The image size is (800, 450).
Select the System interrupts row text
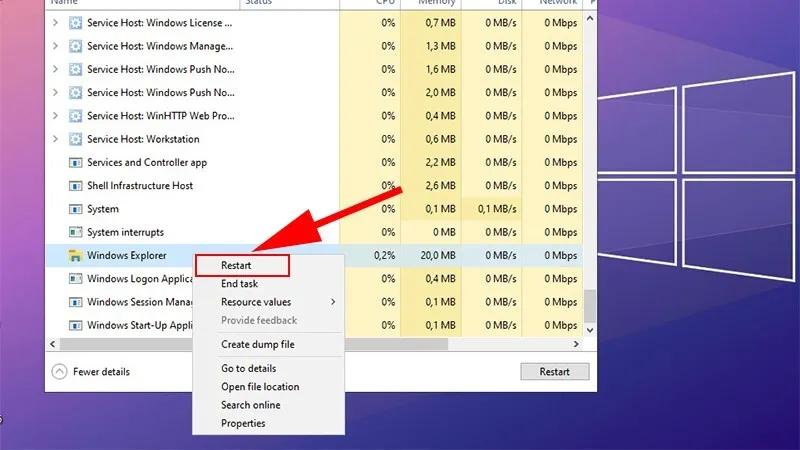[126, 232]
